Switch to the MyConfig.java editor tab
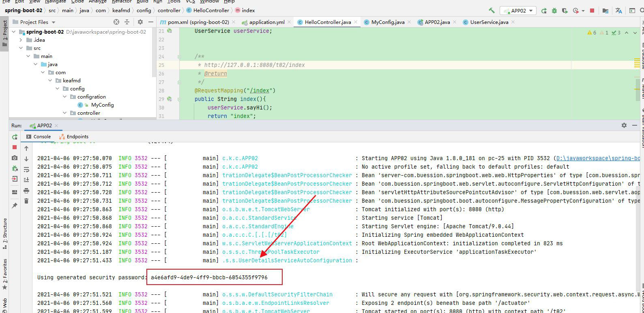 [x=387, y=22]
